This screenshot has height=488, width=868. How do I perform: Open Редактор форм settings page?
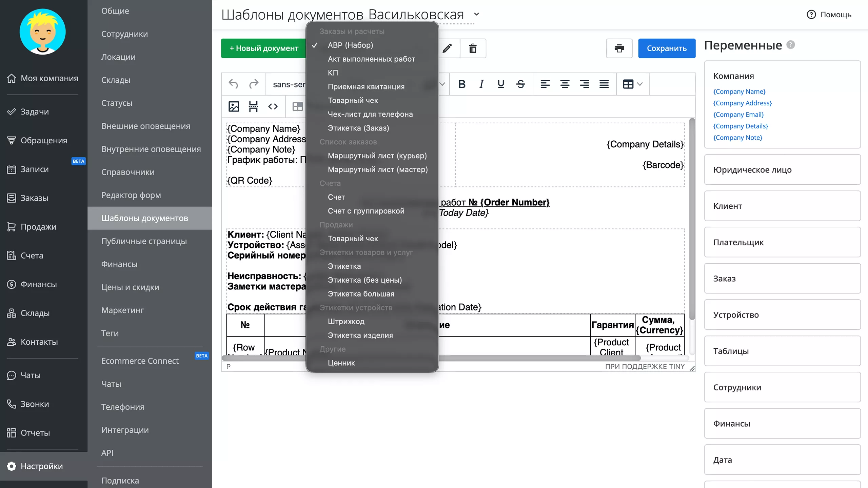(x=131, y=195)
